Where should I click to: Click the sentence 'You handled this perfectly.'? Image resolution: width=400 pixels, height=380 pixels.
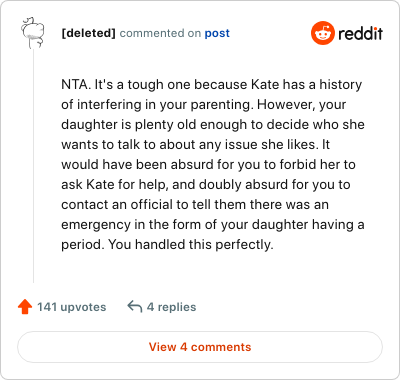tap(191, 245)
